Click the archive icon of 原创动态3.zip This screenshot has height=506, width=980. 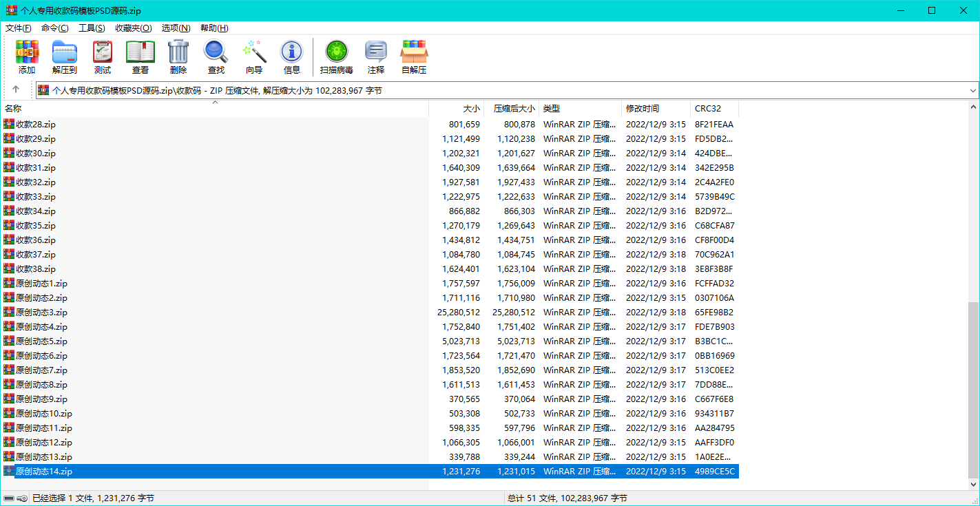pos(9,312)
